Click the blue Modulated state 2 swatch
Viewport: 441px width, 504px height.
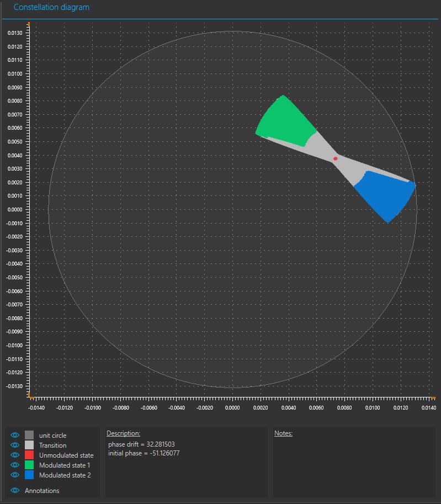pos(29,475)
